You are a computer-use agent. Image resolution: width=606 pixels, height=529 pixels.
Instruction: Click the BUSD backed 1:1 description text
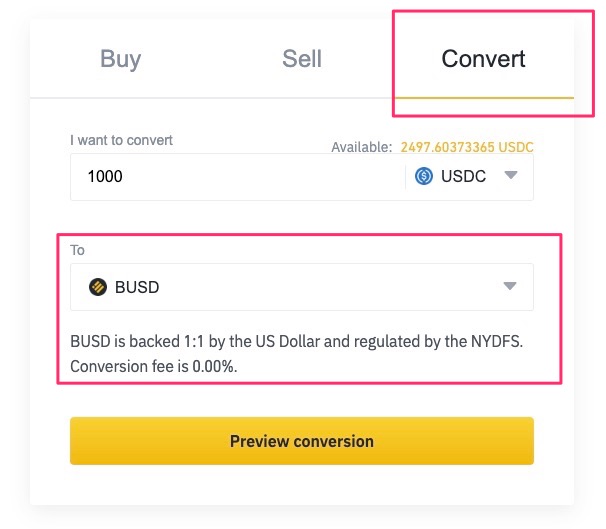click(x=297, y=341)
